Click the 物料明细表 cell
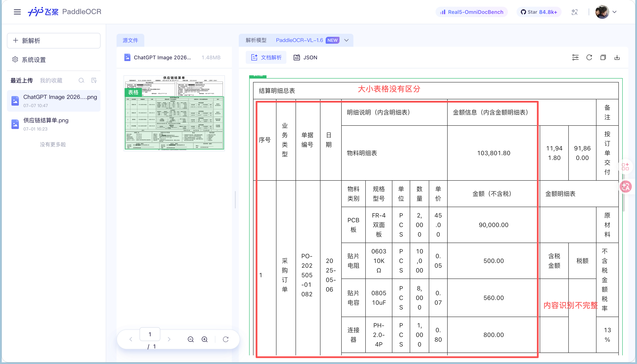Screen dimensions: 637x364 [395, 153]
